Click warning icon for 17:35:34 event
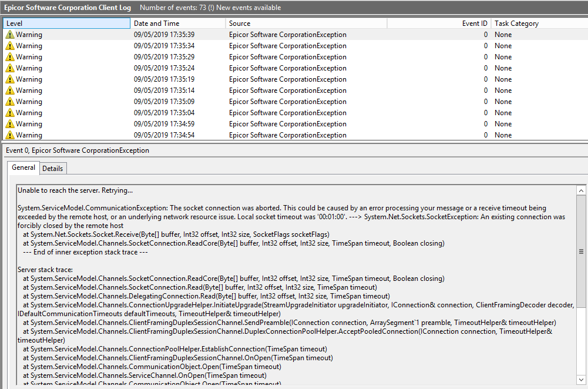Screen dimensions: 588x389 [10, 46]
